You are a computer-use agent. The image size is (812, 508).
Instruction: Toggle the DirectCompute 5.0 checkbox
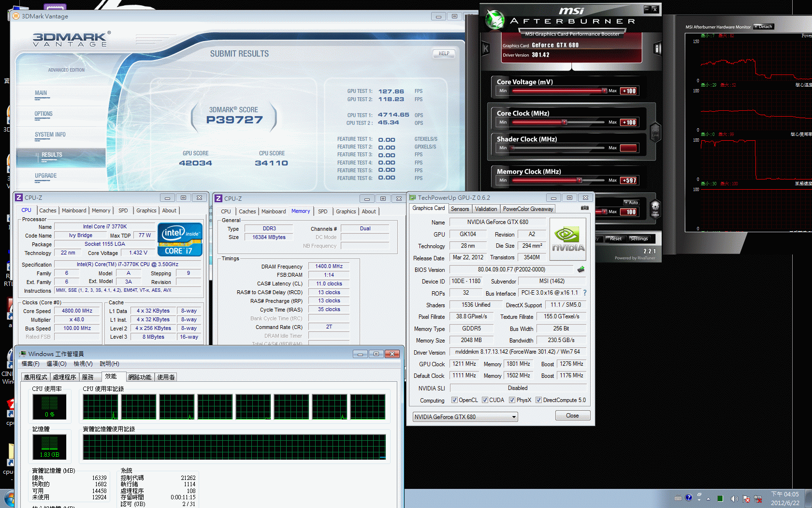point(538,400)
